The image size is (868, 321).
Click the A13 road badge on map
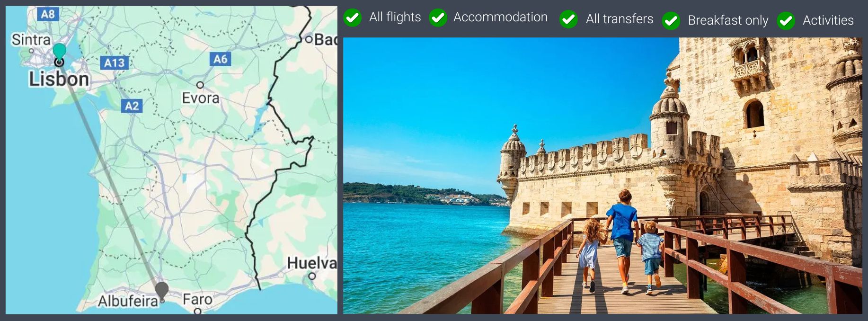pos(115,63)
